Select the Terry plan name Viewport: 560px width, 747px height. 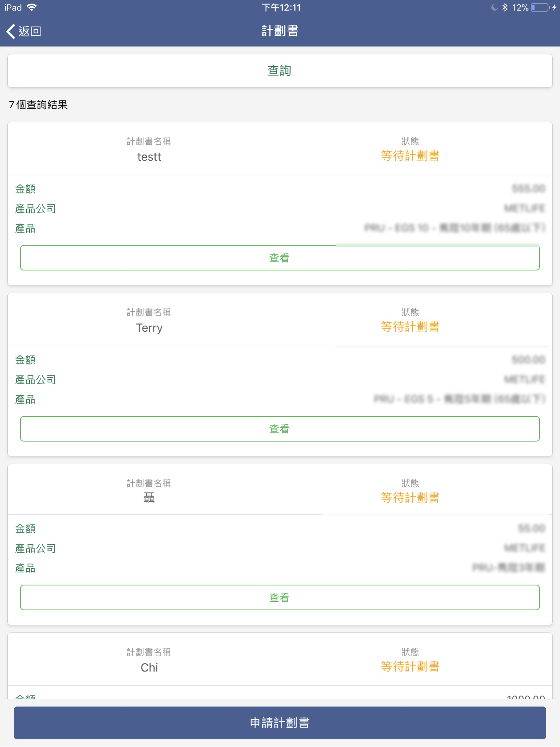(x=149, y=328)
